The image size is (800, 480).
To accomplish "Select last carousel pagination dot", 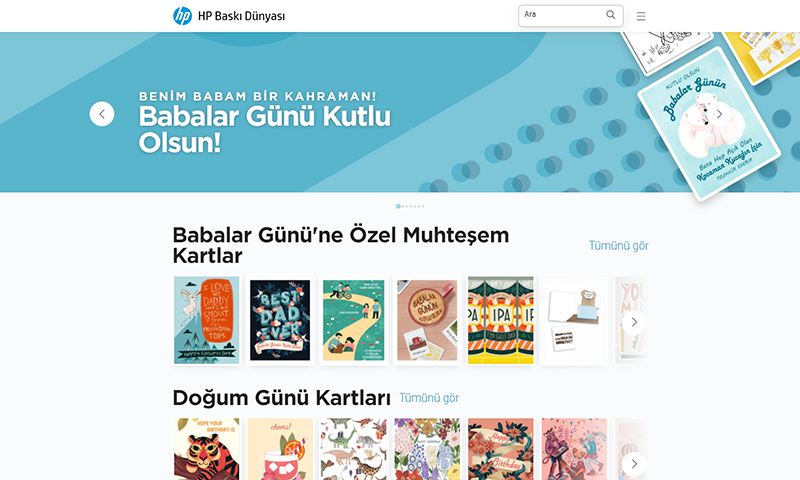I will [x=423, y=207].
